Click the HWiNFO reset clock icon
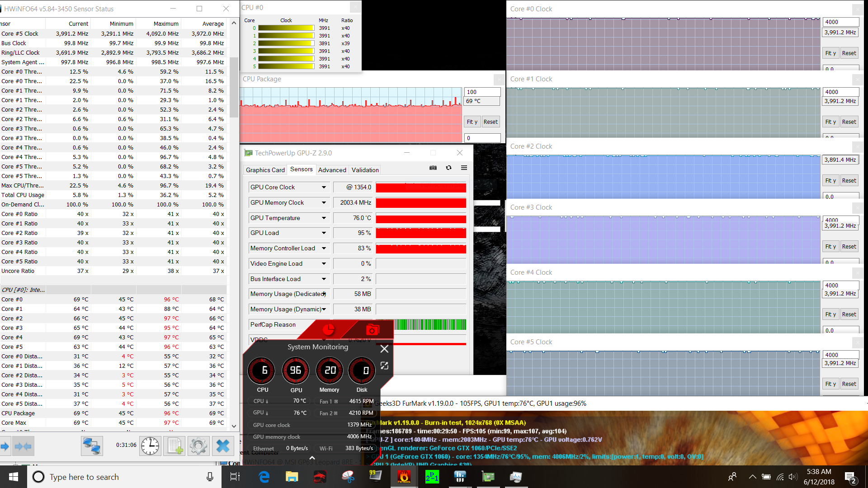 [x=150, y=446]
